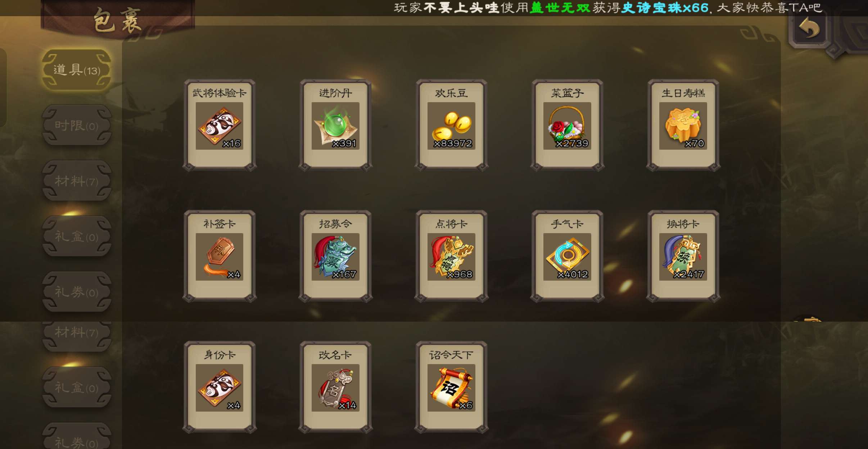Select the 菜篮子 flower basket item
Viewport: 868px width, 449px height.
(x=567, y=125)
